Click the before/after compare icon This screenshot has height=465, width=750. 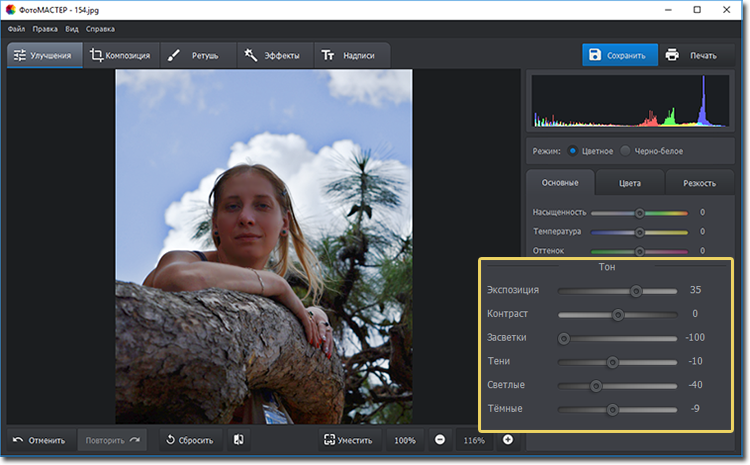[x=238, y=440]
